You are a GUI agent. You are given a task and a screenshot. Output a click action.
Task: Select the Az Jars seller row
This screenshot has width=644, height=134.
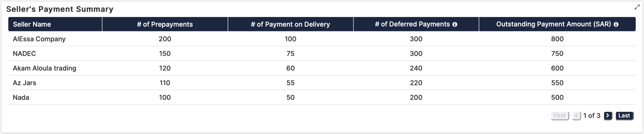point(25,83)
